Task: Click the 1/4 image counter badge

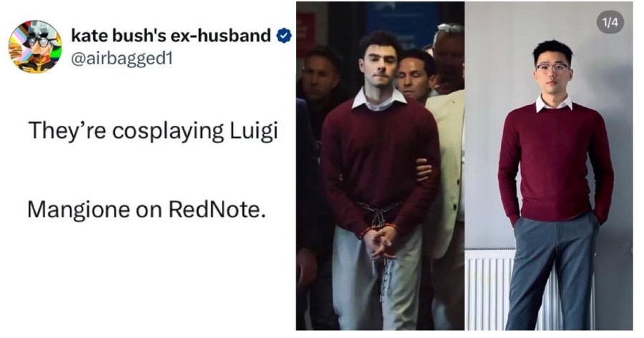Action: (x=610, y=22)
